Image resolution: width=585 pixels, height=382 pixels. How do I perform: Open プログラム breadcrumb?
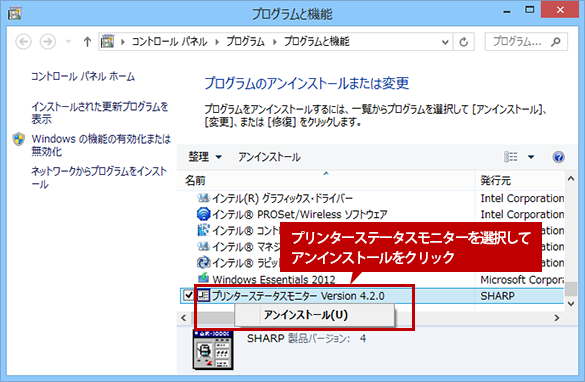click(245, 41)
